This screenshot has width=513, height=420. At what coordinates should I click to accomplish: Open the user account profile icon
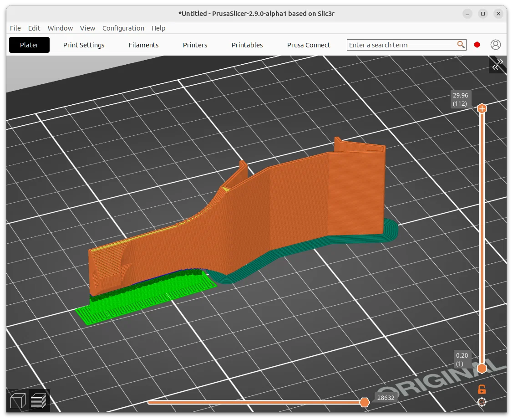coord(496,45)
